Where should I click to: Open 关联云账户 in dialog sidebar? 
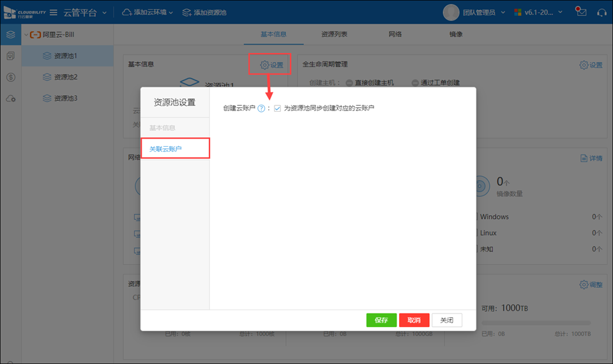175,149
